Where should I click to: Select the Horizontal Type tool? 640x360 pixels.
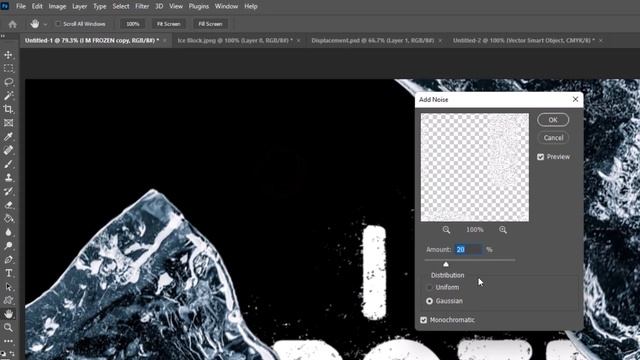point(8,273)
